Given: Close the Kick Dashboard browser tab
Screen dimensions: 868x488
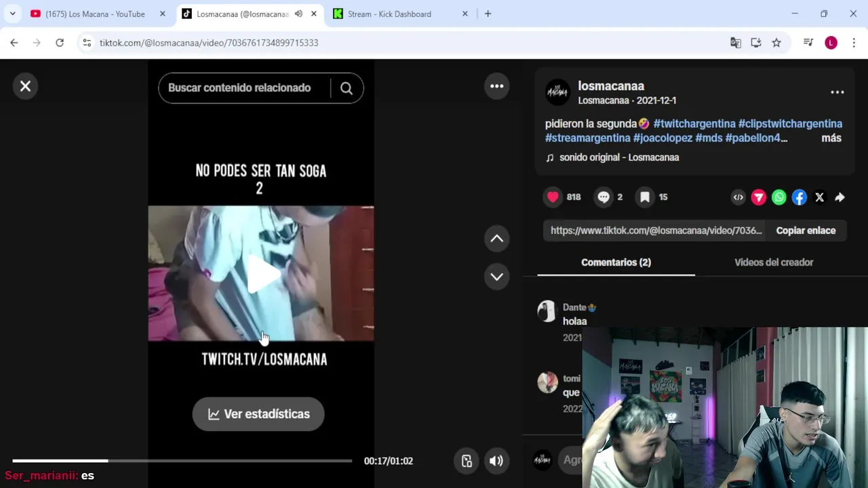Looking at the screenshot, I should [465, 14].
